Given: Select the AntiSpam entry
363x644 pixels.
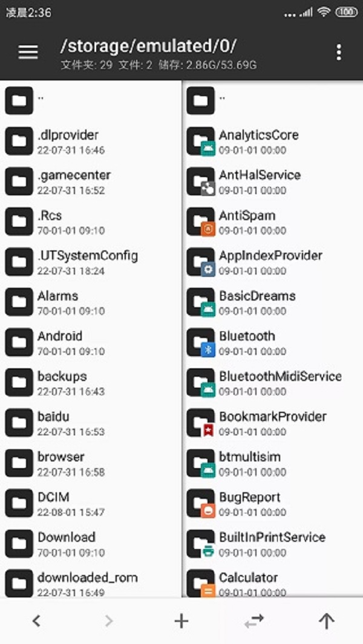Looking at the screenshot, I should 273,222.
